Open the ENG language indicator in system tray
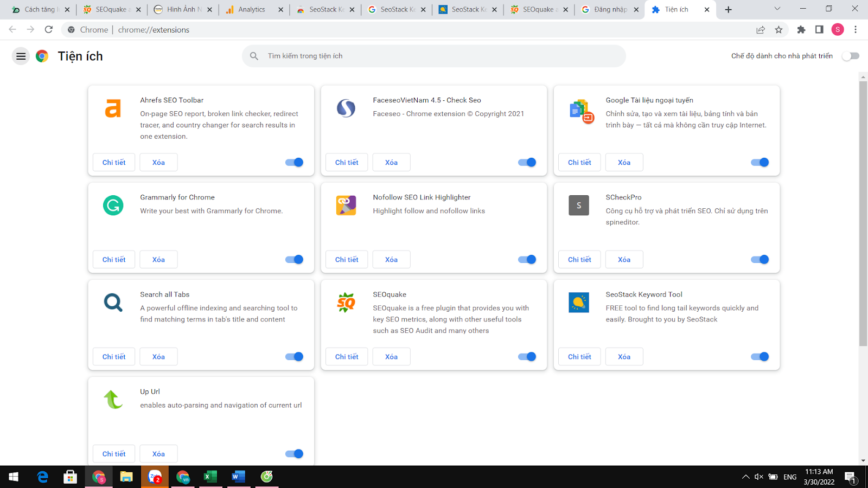The width and height of the screenshot is (868, 488). 790,477
